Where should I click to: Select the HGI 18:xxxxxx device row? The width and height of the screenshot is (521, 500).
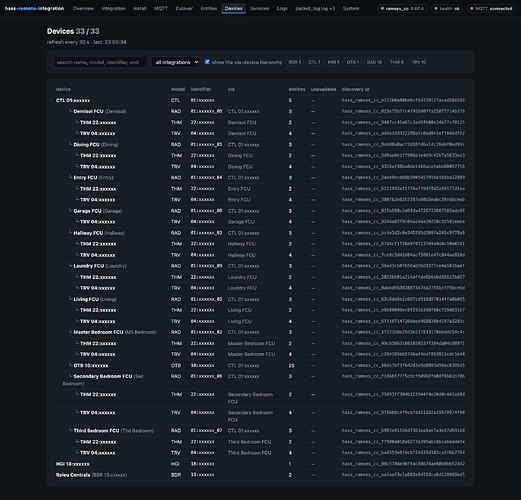(x=260, y=464)
